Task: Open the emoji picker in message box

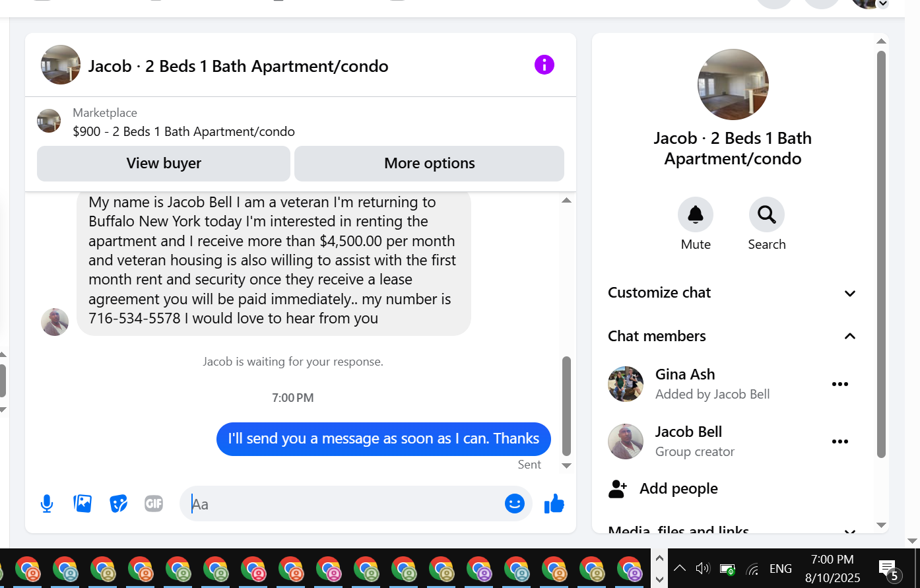Action: coord(515,504)
